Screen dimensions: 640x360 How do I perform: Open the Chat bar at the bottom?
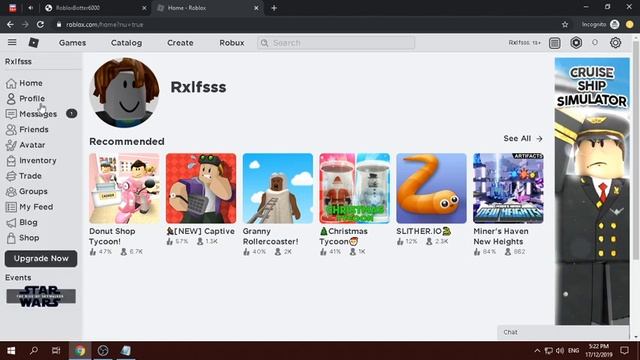click(x=563, y=332)
